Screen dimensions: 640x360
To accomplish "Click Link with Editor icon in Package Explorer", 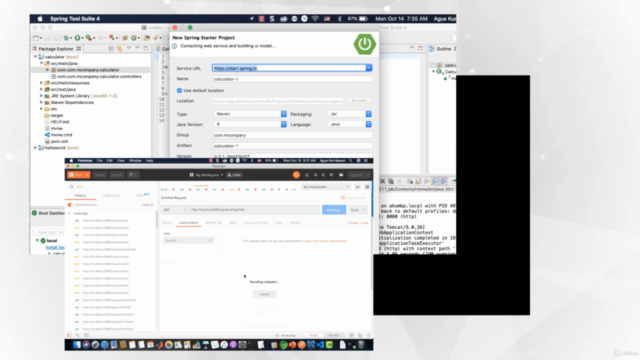I will coord(119,49).
